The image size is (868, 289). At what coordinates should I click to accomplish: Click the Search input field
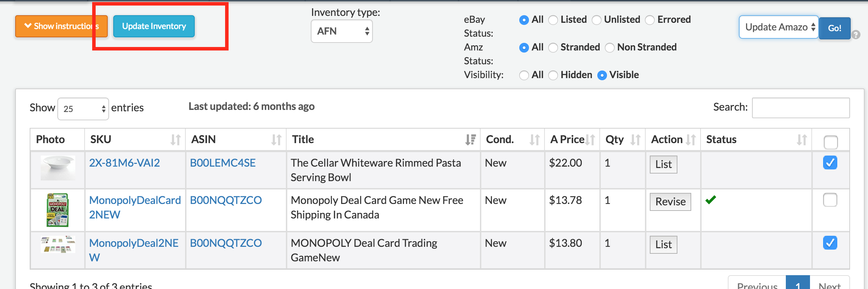click(x=801, y=108)
